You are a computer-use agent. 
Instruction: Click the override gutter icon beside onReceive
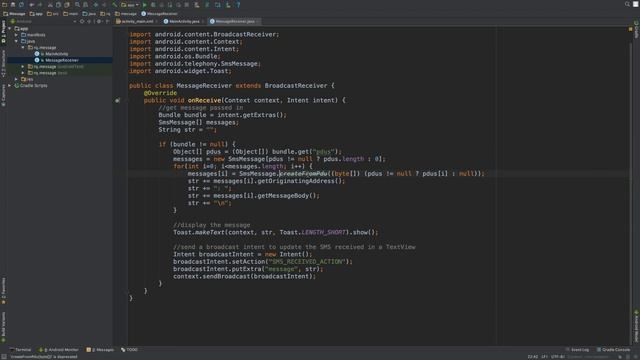pyautogui.click(x=118, y=100)
